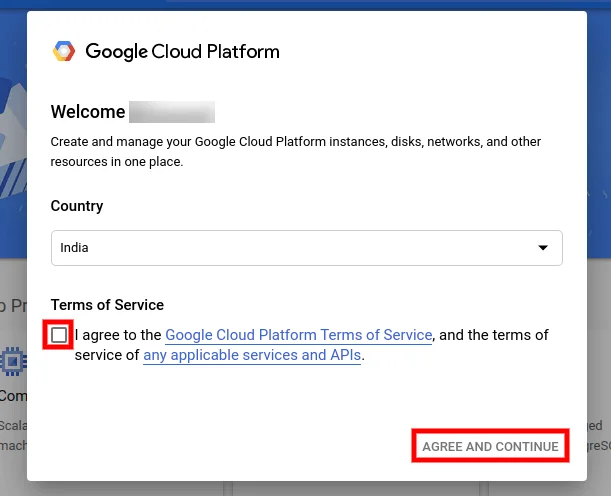Viewport: 611px width, 496px height.
Task: Click the Country dropdown arrow
Action: coord(543,247)
